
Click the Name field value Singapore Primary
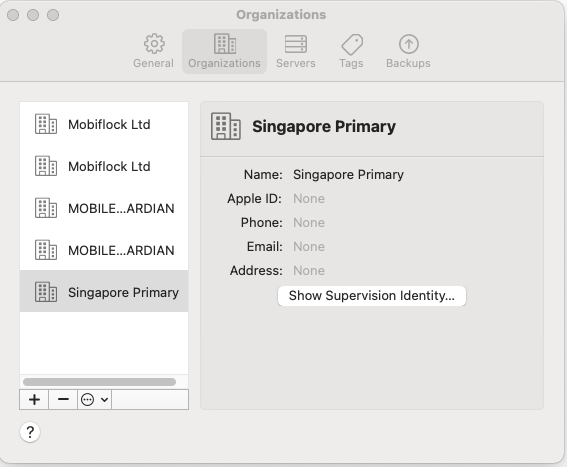coord(348,175)
